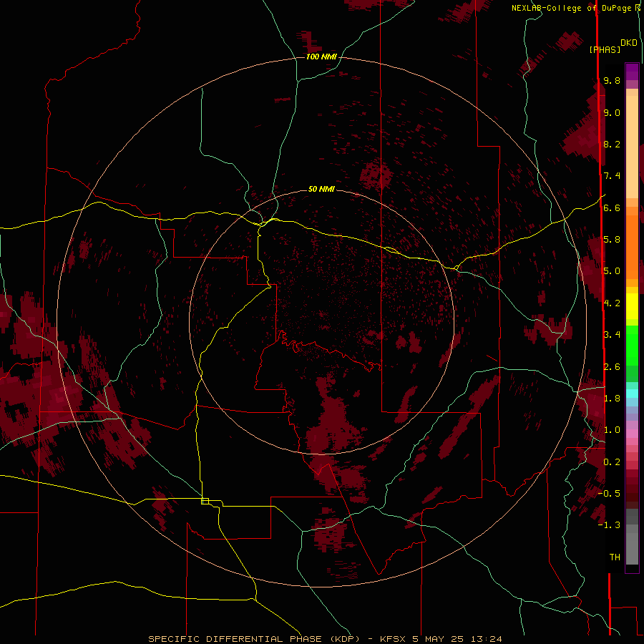Click the 9.8 value on the color scale
The width and height of the screenshot is (644, 644).
612,80
